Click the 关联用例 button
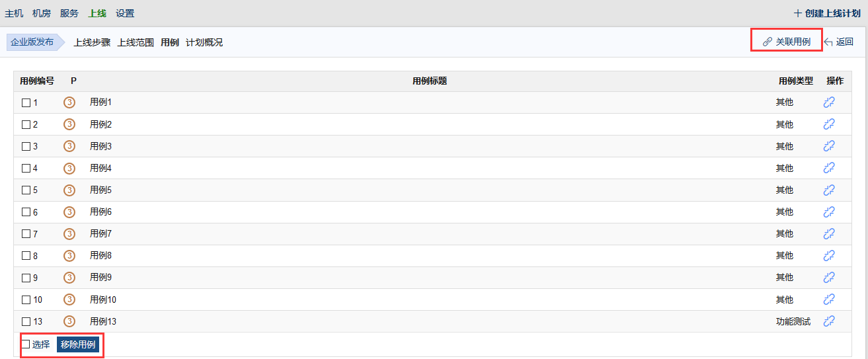Screen dimensions: 868x359 pos(787,42)
